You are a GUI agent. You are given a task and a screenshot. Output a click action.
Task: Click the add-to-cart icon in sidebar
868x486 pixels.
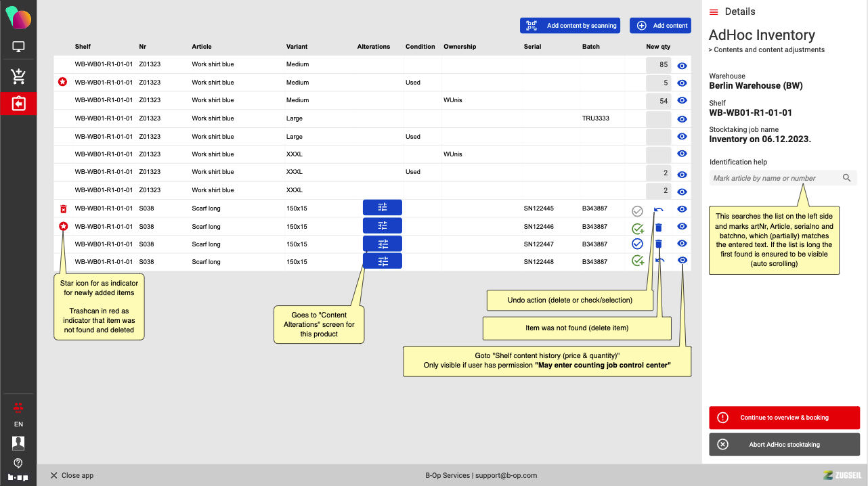pyautogui.click(x=18, y=76)
